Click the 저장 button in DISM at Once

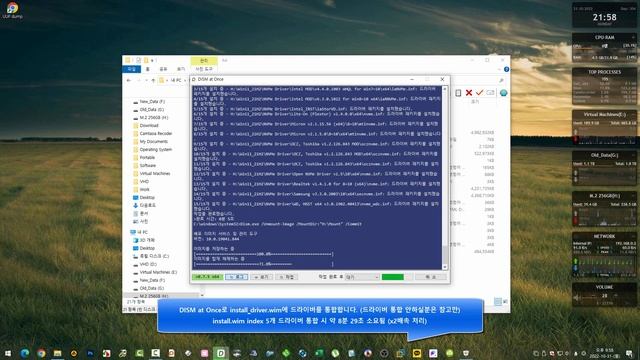287,277
